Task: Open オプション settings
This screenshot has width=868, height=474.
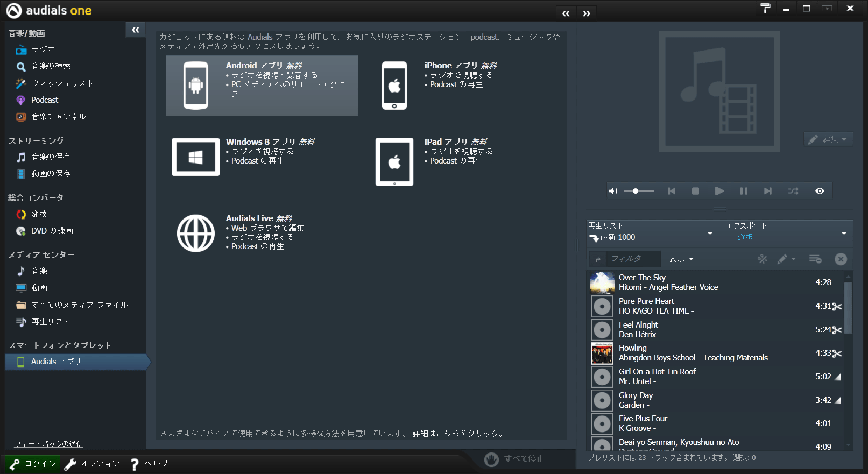Action: tap(92, 464)
